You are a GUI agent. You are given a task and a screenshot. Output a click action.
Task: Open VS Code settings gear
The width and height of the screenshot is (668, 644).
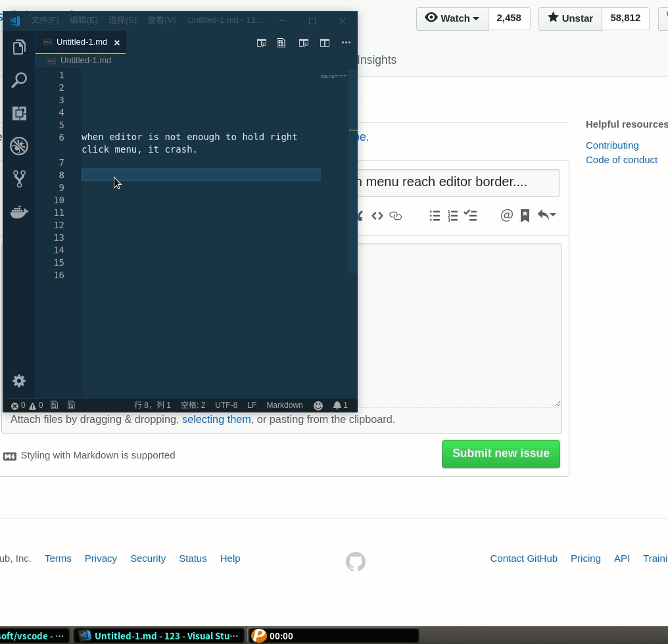(18, 380)
